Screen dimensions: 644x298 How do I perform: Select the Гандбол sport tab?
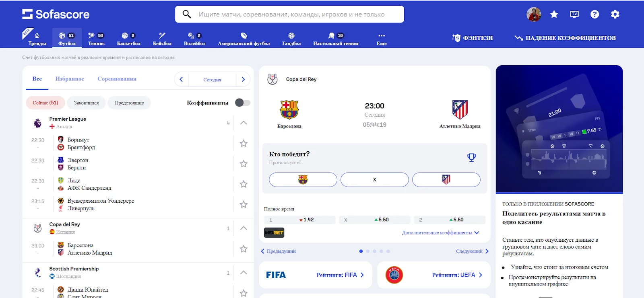291,39
